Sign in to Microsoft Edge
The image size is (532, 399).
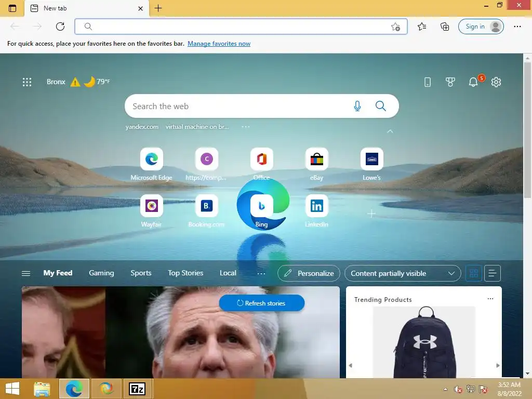click(481, 26)
